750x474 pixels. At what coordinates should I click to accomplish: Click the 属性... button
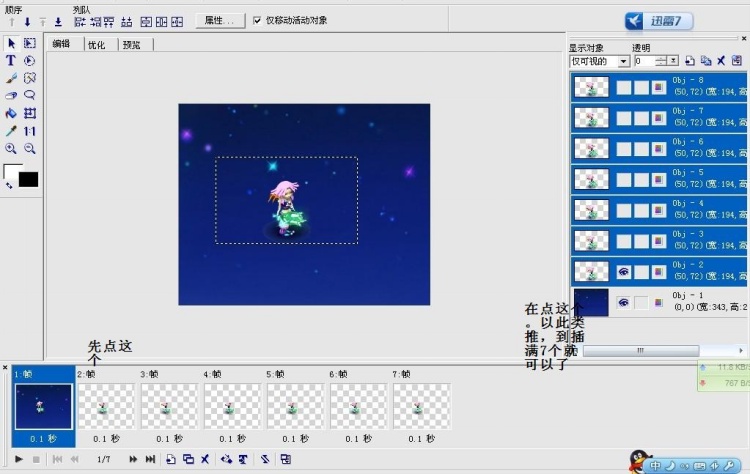(220, 21)
